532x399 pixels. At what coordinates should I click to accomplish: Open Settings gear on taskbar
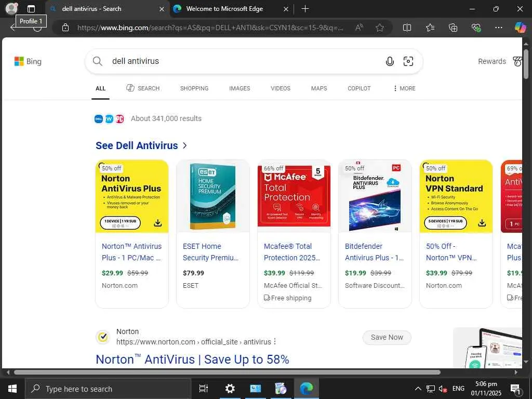tap(230, 389)
